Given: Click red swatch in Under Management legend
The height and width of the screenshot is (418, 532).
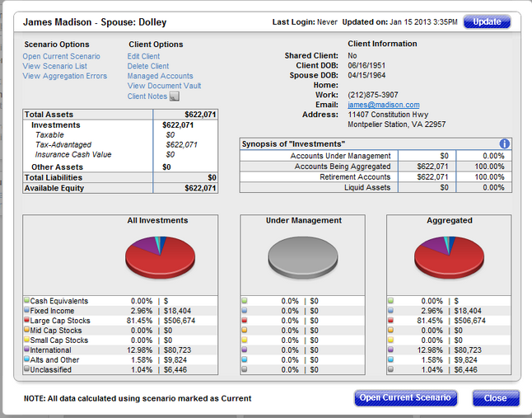Looking at the screenshot, I should [245, 320].
